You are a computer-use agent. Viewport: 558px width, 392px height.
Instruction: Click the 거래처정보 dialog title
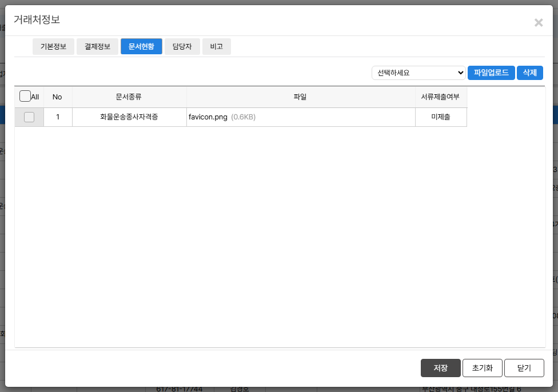click(x=37, y=19)
